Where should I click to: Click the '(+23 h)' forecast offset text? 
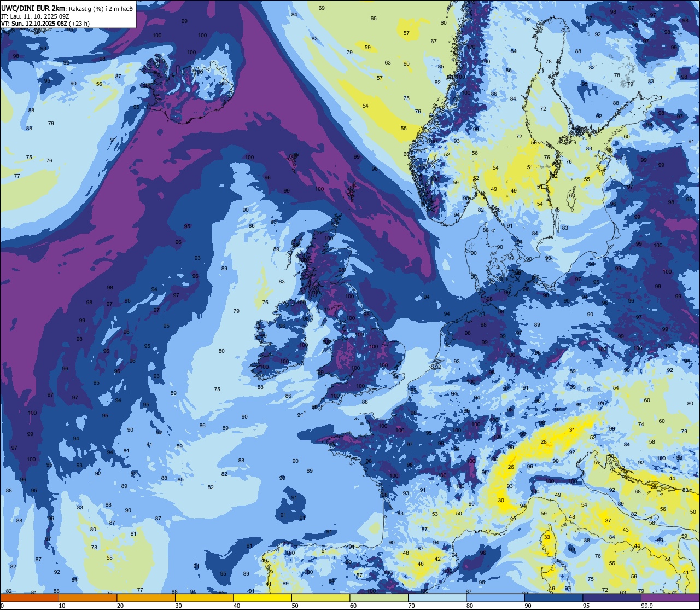point(80,24)
